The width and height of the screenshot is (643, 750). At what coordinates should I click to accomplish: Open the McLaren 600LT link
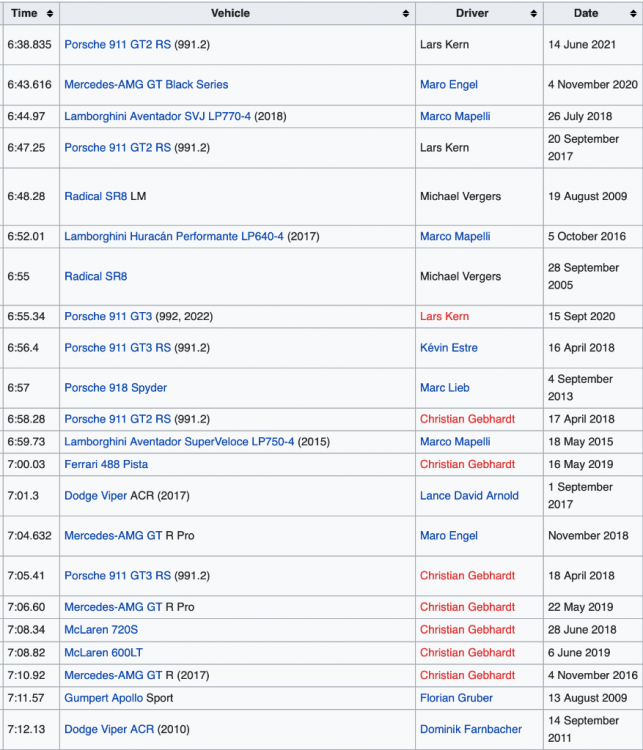click(103, 653)
